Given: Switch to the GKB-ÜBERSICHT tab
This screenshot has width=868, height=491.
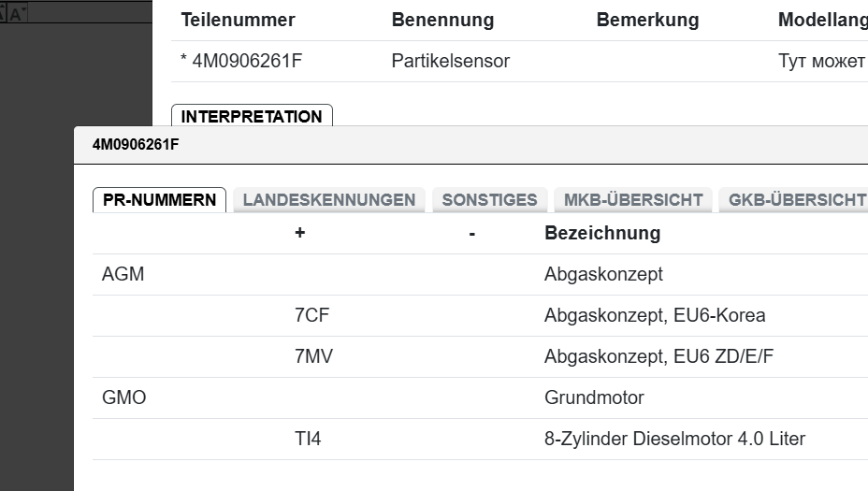Looking at the screenshot, I should [x=796, y=199].
